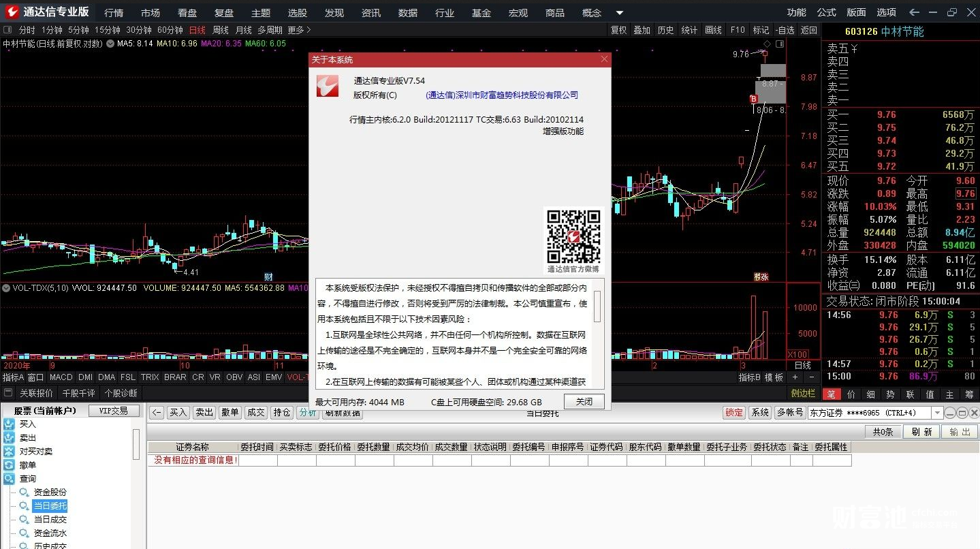Minimize the trading panel with round icon
Viewport: 980px width, 549px height.
[x=951, y=413]
